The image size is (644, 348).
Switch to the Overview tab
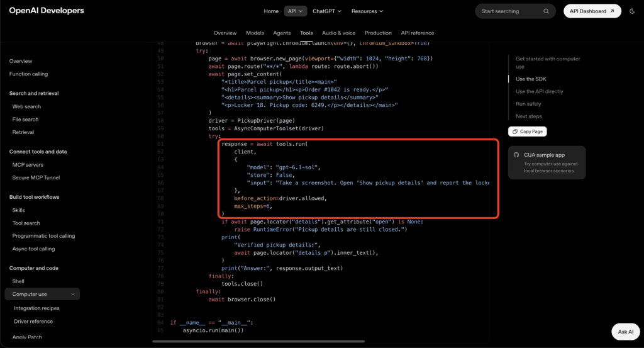(225, 33)
